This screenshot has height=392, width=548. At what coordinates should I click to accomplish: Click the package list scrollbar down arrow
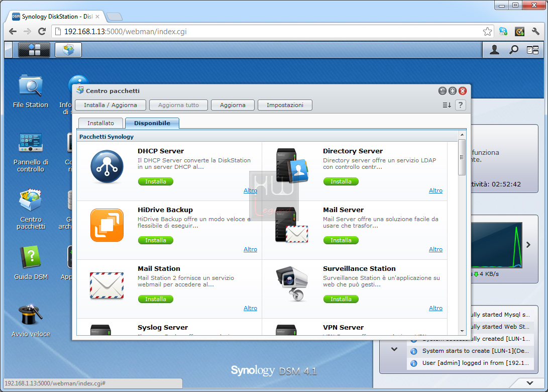point(462,331)
